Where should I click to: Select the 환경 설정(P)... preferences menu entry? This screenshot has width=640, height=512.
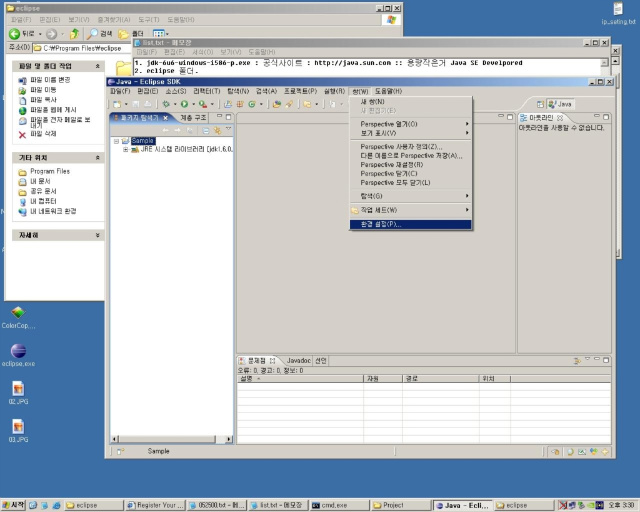click(411, 224)
